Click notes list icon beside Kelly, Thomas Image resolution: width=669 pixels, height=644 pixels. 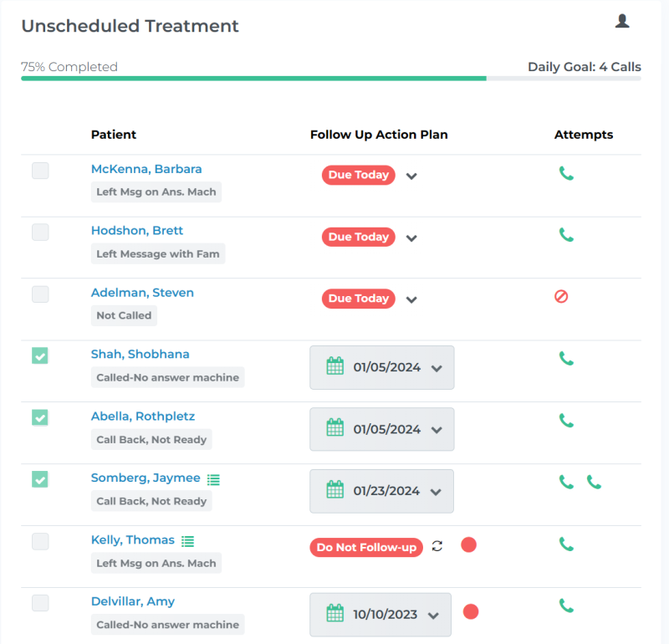click(187, 541)
